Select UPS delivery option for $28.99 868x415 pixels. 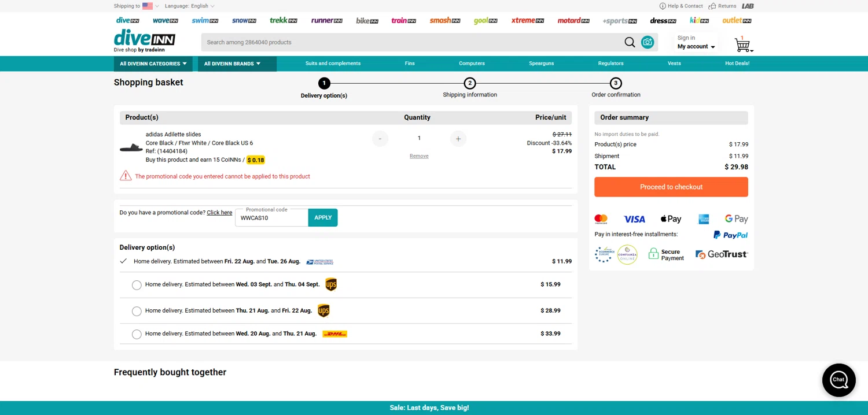tap(137, 312)
